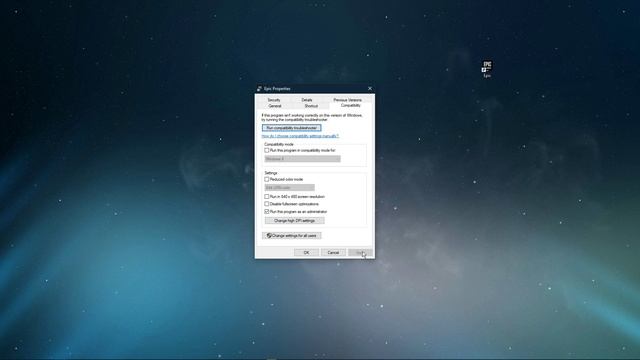This screenshot has height=360, width=640.
Task: Switch to the Details tab
Action: point(307,100)
